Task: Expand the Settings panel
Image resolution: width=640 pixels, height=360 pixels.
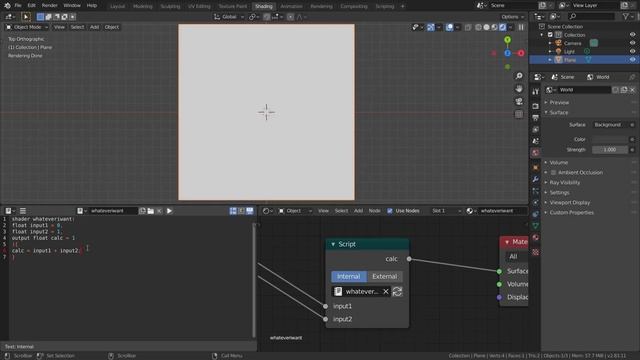Action: coord(559,193)
